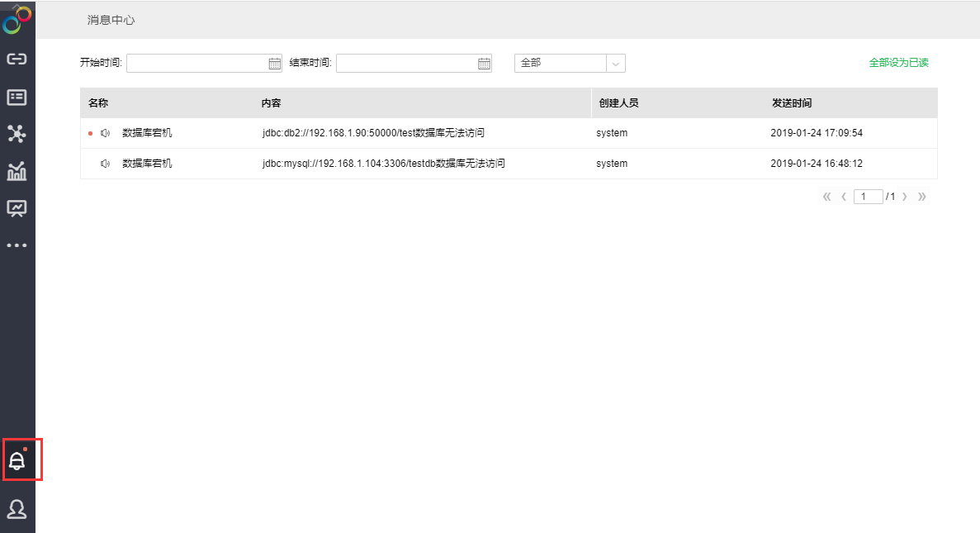Screen dimensions: 980x533
Task: Click the colorful app logo at top-left
Action: coord(17,20)
